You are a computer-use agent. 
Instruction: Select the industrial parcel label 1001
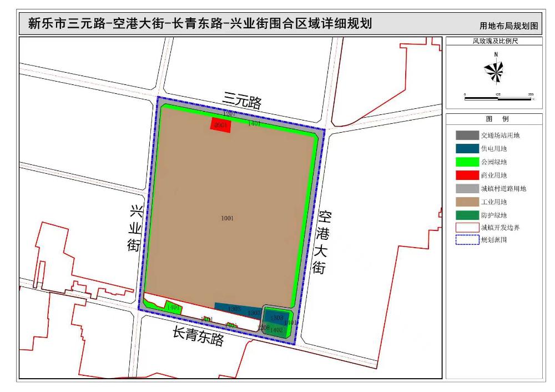227,218
